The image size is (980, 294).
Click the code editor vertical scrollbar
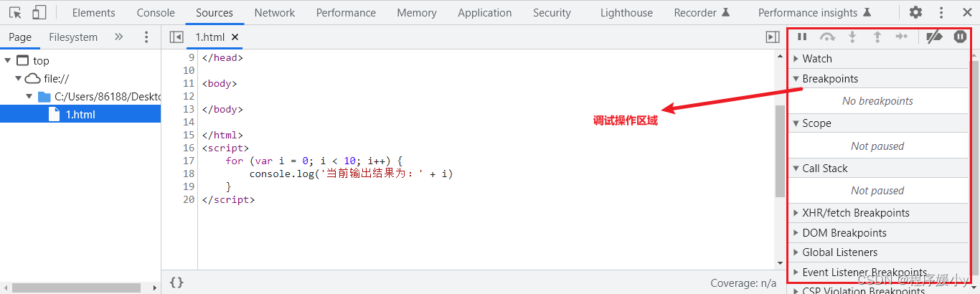(781, 151)
